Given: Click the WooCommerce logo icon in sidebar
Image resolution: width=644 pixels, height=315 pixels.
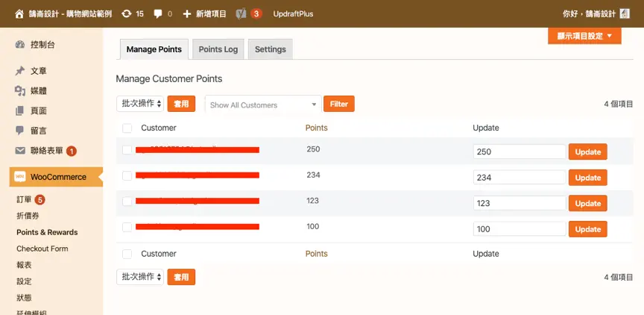Looking at the screenshot, I should (x=19, y=177).
